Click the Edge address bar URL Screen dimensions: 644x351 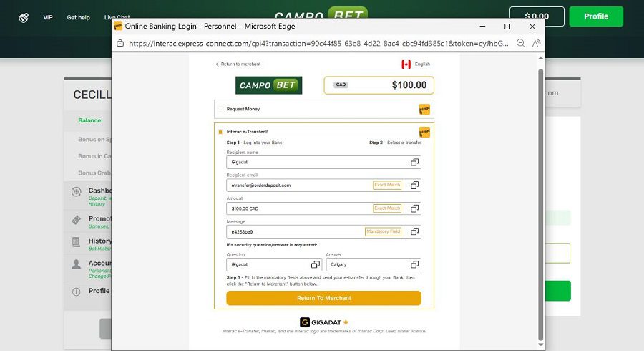pos(318,44)
